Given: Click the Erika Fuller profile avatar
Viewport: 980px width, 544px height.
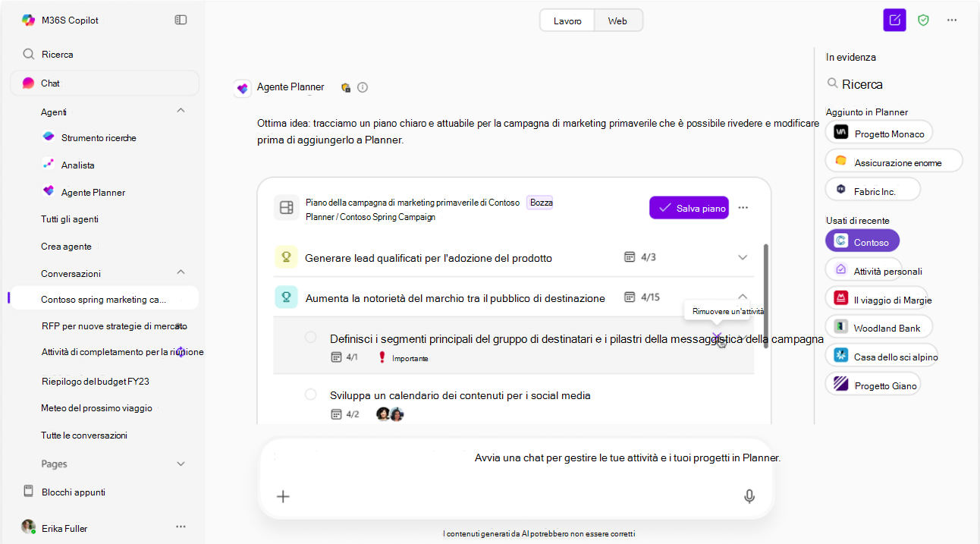Looking at the screenshot, I should point(28,527).
